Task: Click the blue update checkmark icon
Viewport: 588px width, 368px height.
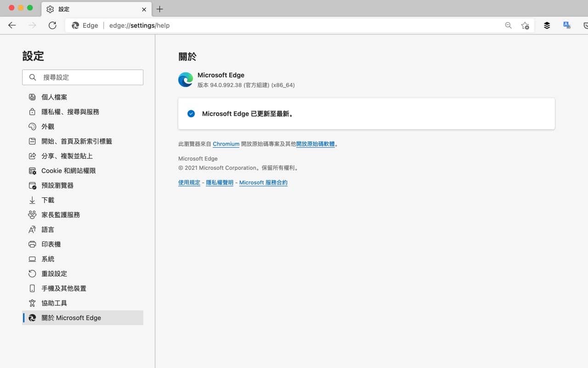Action: [x=191, y=114]
